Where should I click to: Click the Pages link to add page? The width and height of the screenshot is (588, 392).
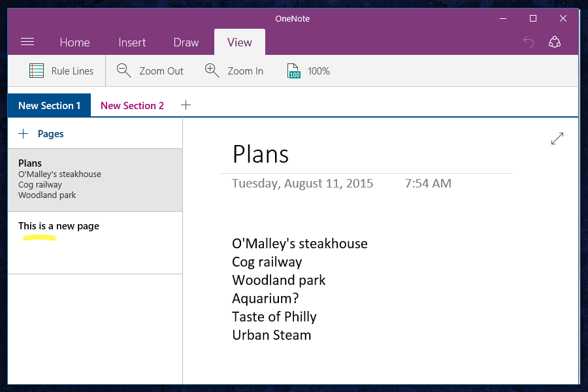point(50,134)
